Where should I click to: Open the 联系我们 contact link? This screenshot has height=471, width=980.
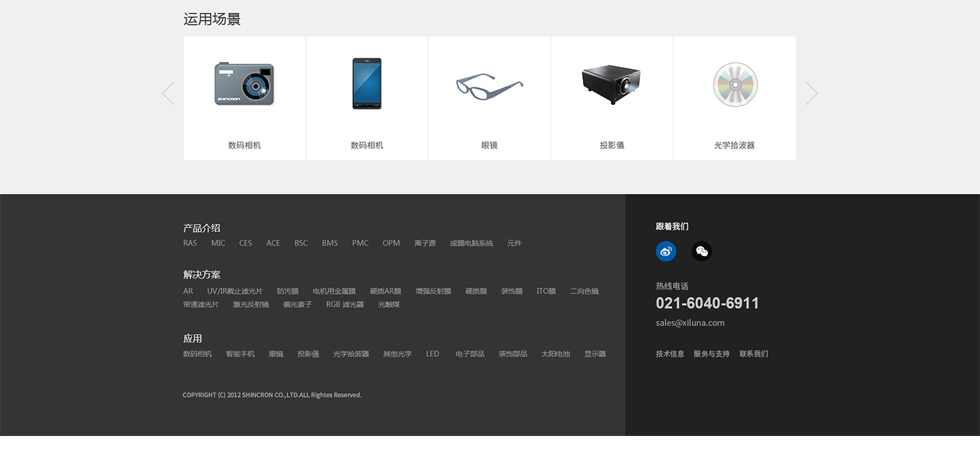pyautogui.click(x=753, y=354)
